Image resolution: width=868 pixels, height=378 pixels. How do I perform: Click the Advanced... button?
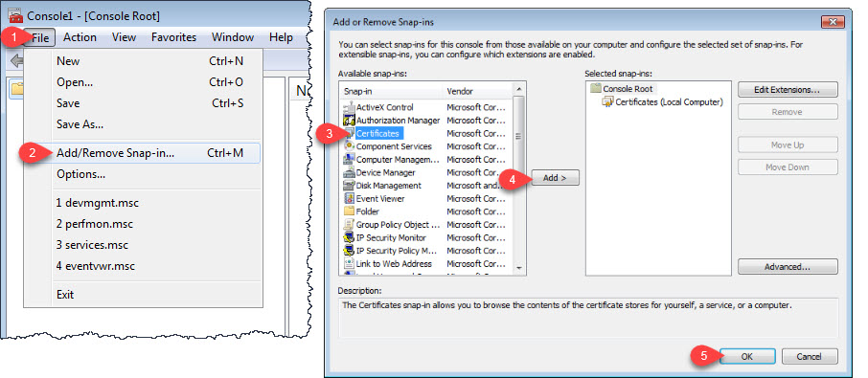[x=788, y=267]
